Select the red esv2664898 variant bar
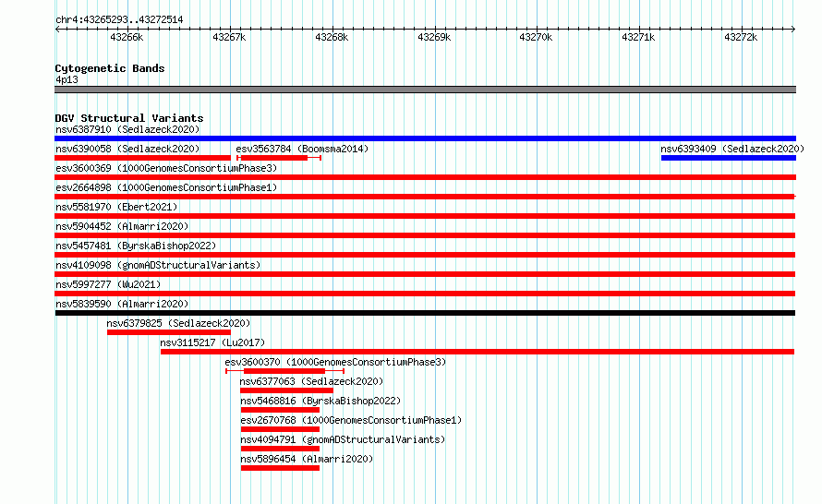Screen dimensions: 822x504 click(x=425, y=197)
